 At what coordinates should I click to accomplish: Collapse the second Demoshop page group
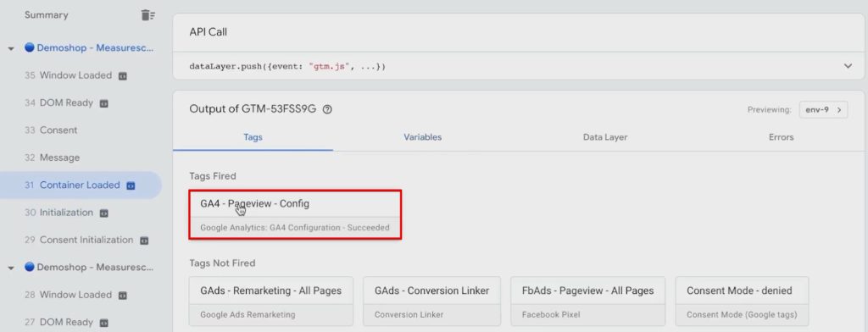click(11, 268)
